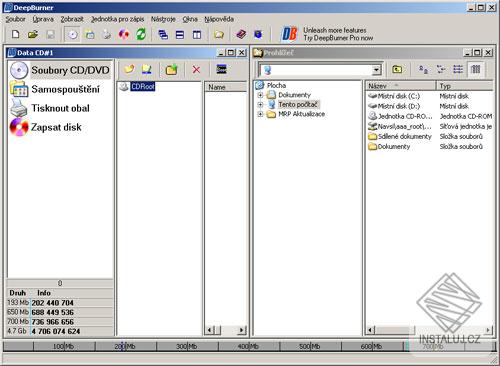Open the Tisknout obal section
Screen dimensions: 500x366
tap(50, 108)
